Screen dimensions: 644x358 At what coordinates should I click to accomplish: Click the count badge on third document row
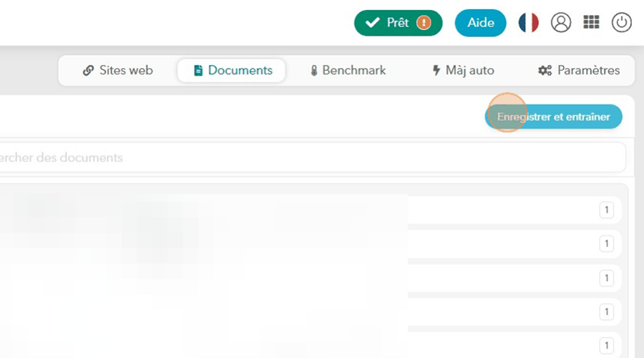pyautogui.click(x=606, y=277)
